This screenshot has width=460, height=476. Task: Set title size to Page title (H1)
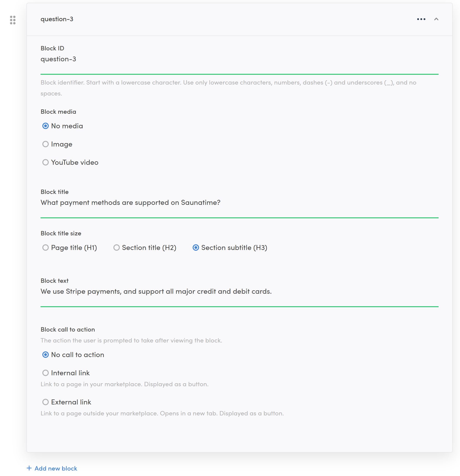45,247
